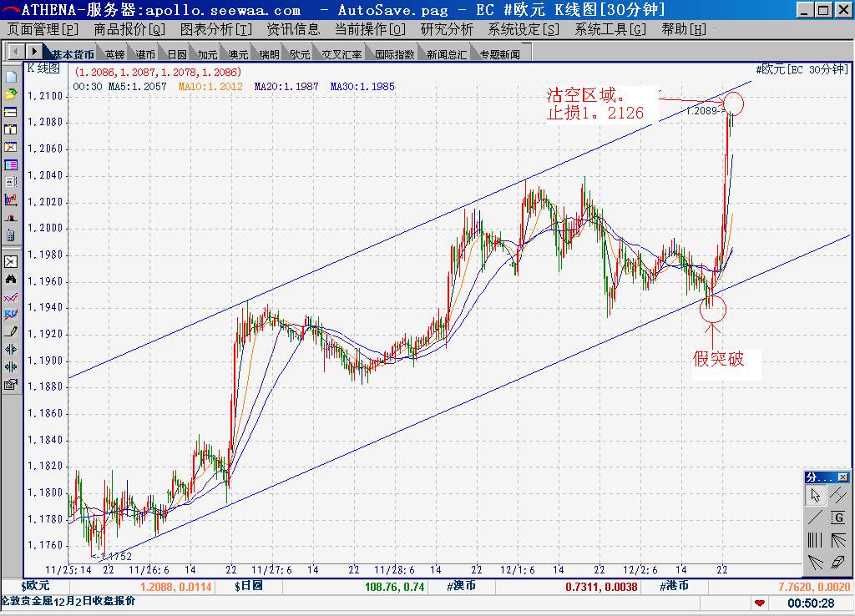
Task: Click the #欧元[EC 30分钟] chart title
Action: (x=802, y=70)
